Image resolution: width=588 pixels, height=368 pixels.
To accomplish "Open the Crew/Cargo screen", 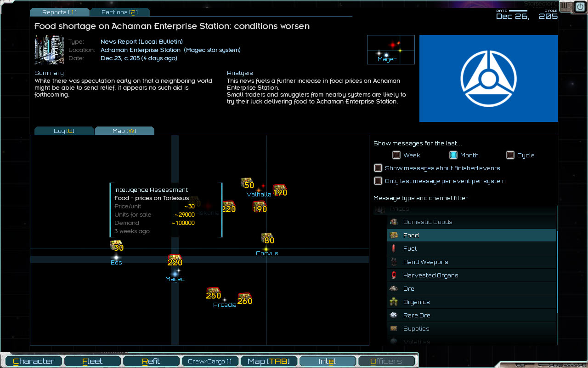I will tap(210, 361).
